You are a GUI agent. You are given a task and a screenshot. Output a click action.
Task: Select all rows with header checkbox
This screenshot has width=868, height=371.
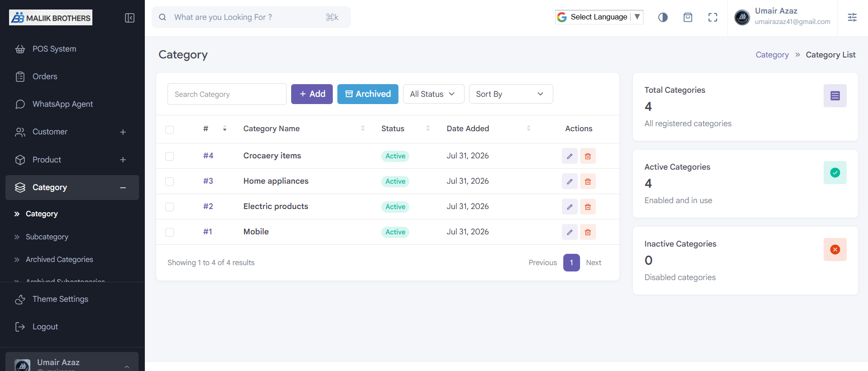point(170,130)
